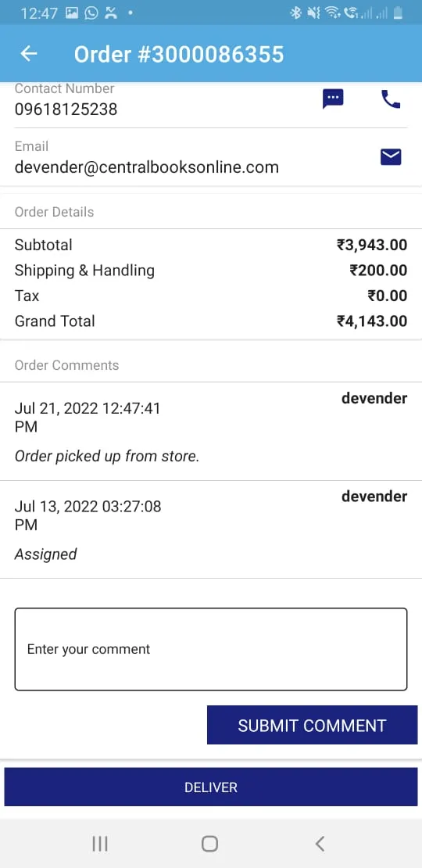This screenshot has width=422, height=868.
Task: Go back using the header arrow
Action: coord(29,54)
